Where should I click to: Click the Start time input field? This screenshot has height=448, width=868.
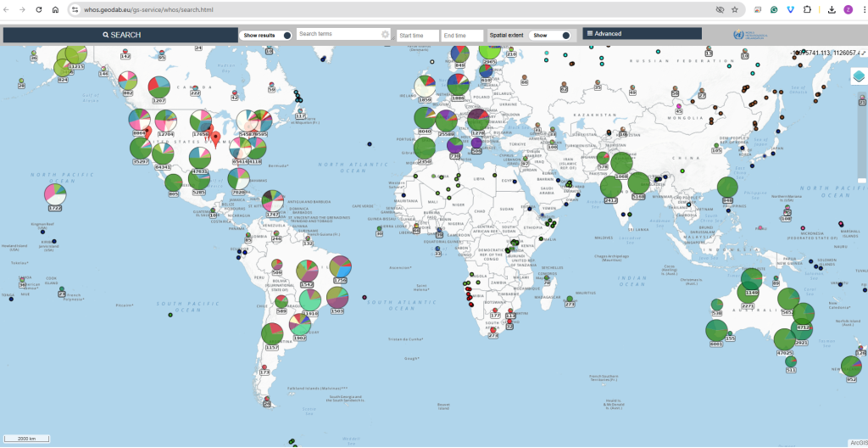point(417,35)
